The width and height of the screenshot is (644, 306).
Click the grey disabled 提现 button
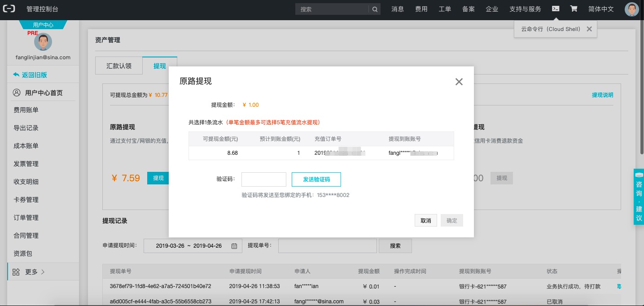click(x=502, y=178)
